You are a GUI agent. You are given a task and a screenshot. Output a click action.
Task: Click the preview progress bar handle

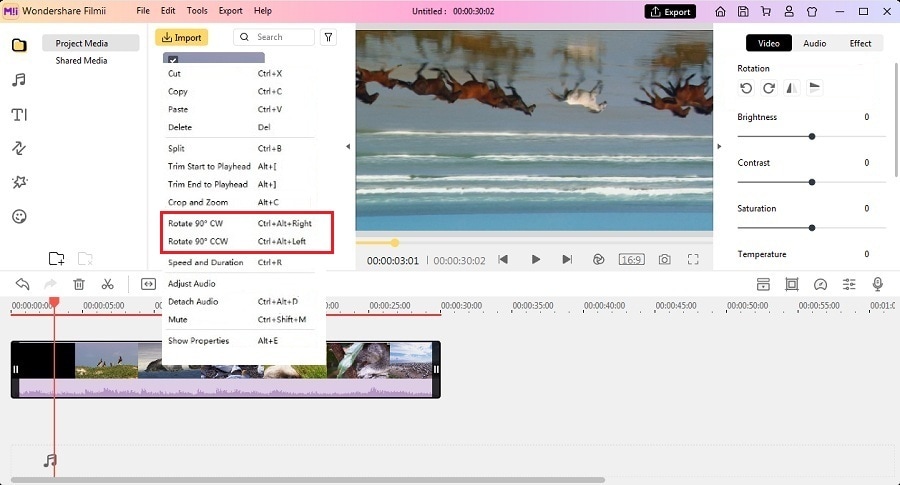point(394,243)
